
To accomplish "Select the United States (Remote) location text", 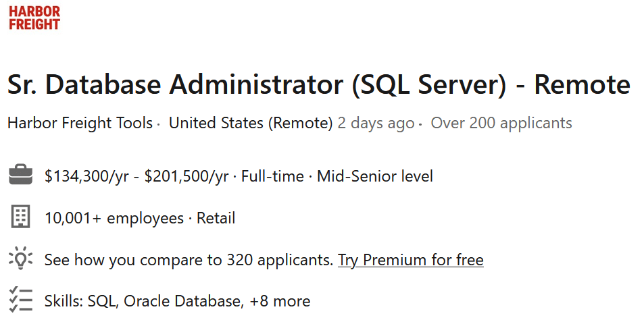I will [x=251, y=124].
